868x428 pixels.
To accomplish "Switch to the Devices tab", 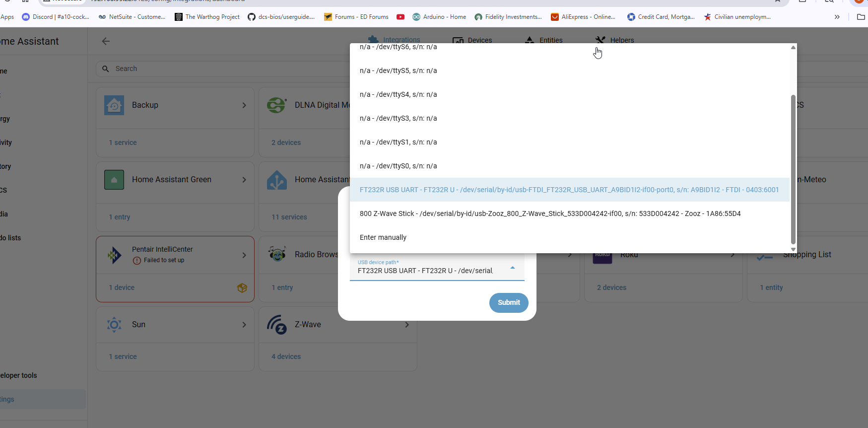I will click(472, 40).
